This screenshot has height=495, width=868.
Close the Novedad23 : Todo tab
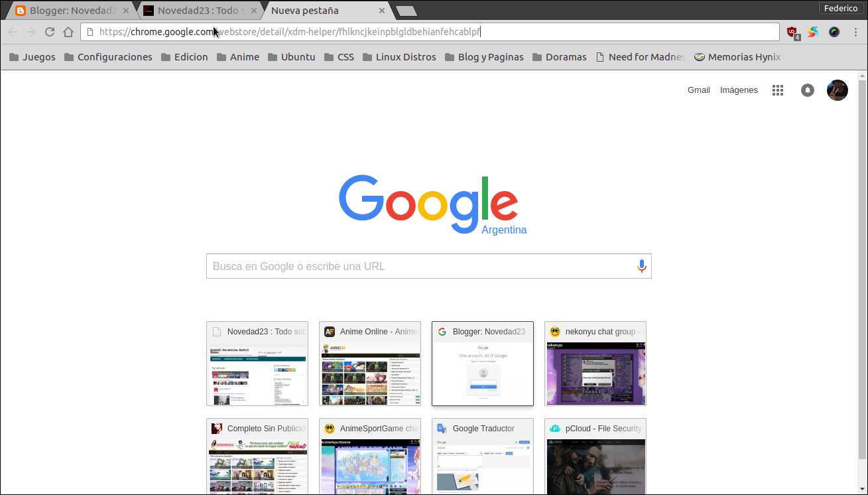tap(253, 11)
